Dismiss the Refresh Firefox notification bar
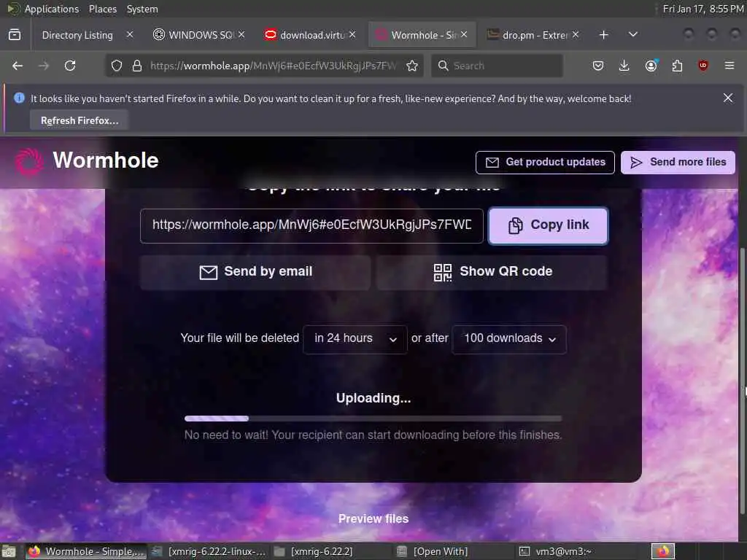 click(728, 98)
